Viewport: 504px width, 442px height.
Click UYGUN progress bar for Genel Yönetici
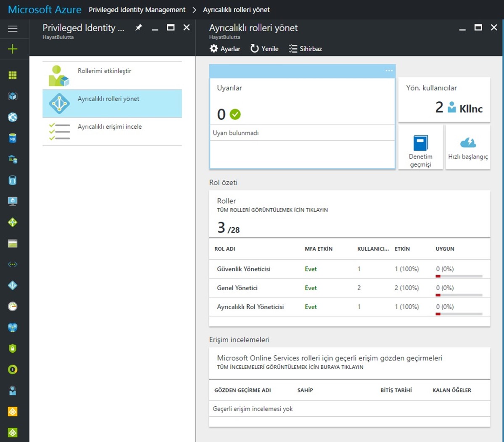[x=459, y=295]
